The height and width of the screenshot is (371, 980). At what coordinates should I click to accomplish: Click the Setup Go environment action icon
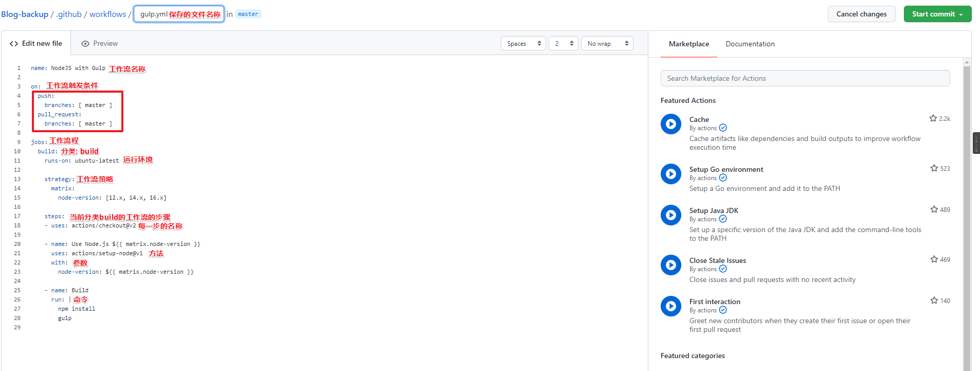coord(670,174)
